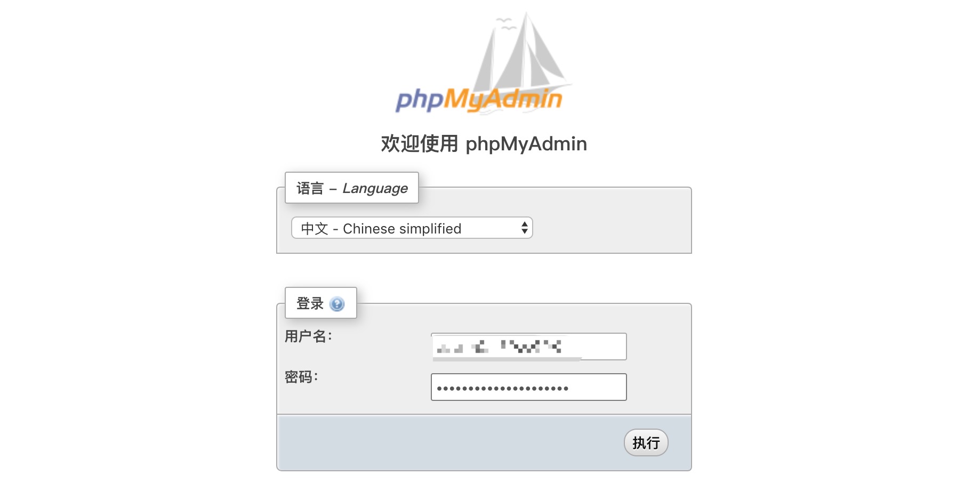Click the italic Language word in the legend

[375, 189]
